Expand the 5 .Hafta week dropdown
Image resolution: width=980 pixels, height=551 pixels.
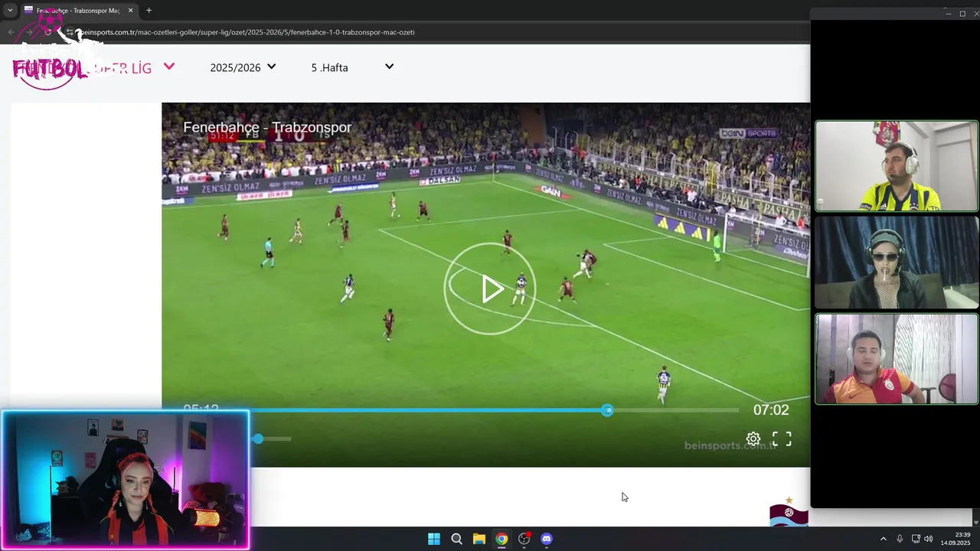pos(352,67)
